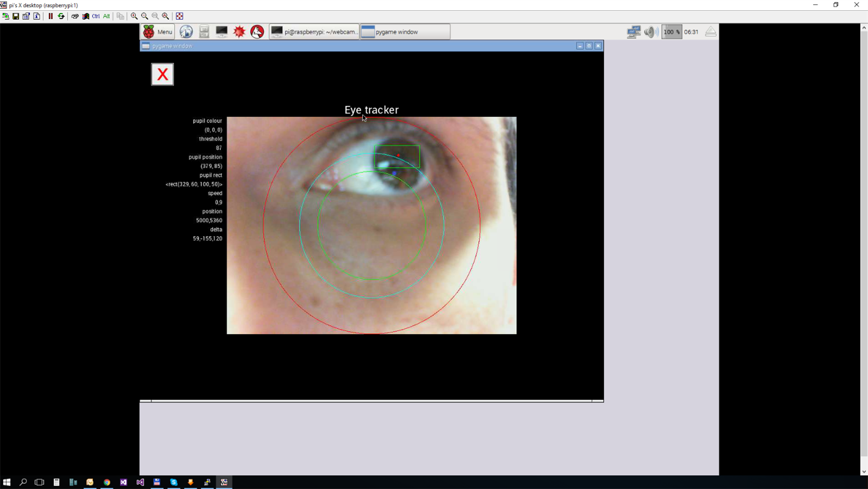
Task: Click the VNC viewer vertical scrollbar
Action: (x=864, y=245)
